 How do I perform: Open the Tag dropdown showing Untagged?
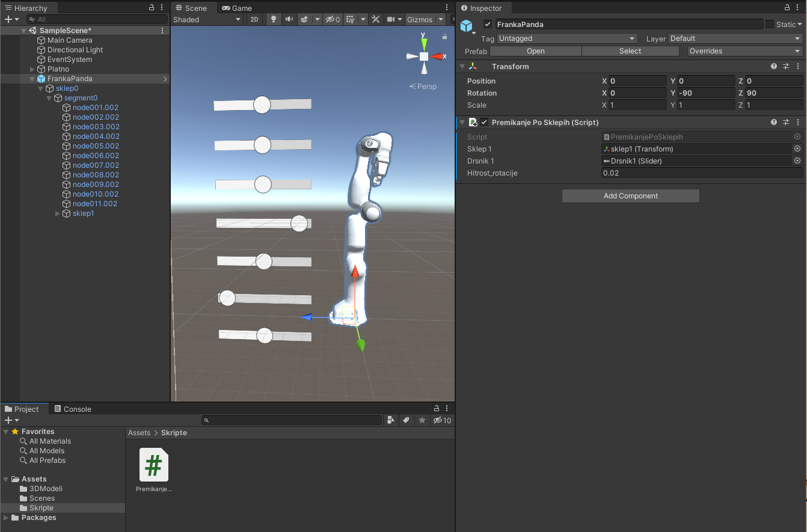coord(566,38)
